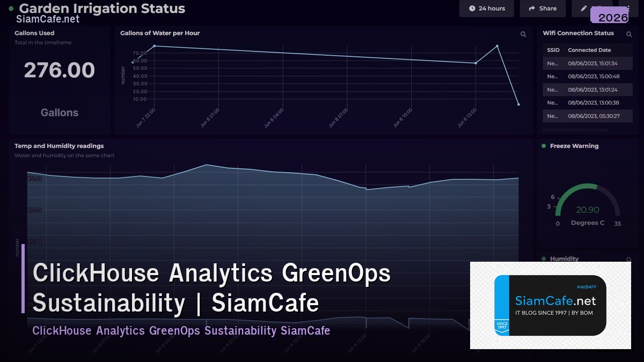644x362 pixels.
Task: Click the green status dot beside Freeze Warning
Action: 544,146
